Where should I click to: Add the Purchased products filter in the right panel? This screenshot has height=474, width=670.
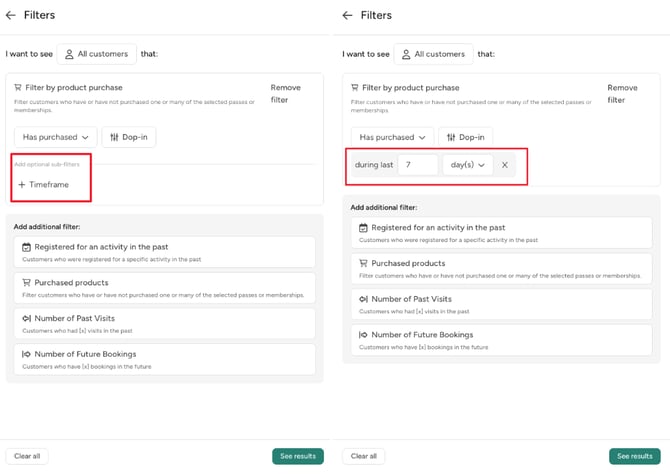point(497,268)
